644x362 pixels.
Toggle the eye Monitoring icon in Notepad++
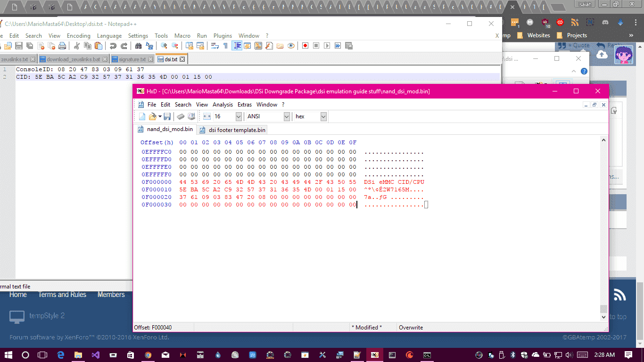291,46
